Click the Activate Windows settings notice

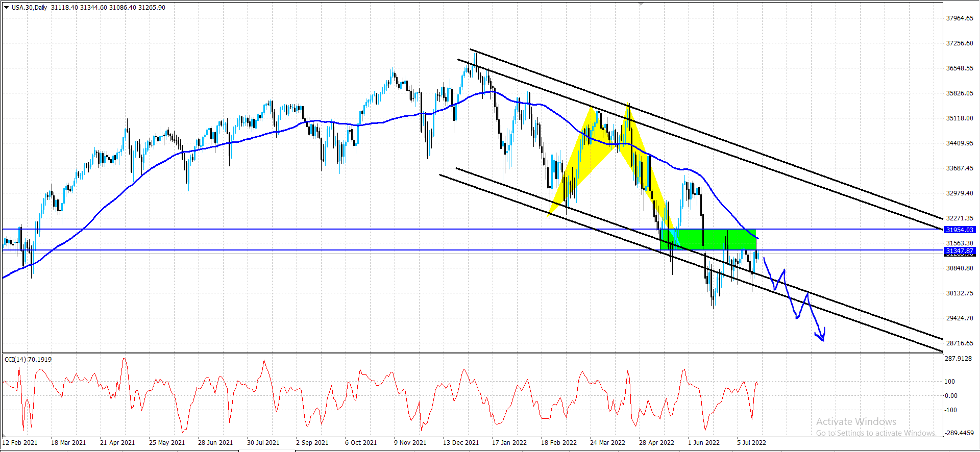(876, 427)
